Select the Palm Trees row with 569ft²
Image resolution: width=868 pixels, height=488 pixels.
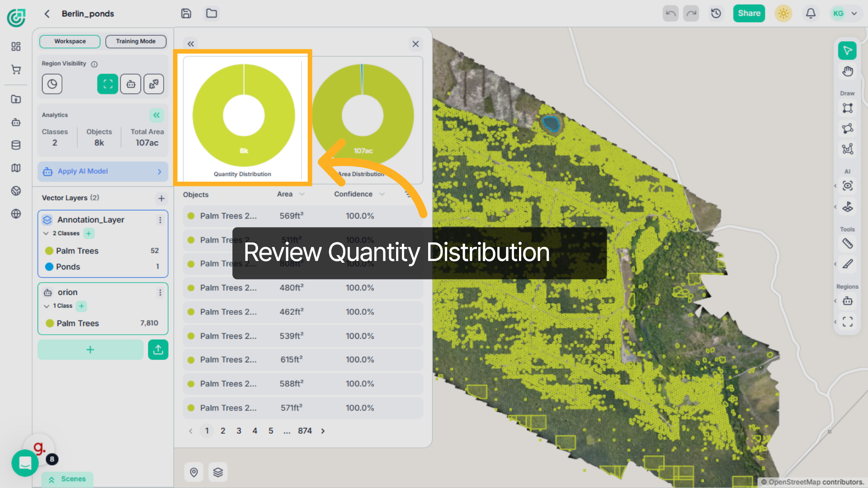coord(303,216)
